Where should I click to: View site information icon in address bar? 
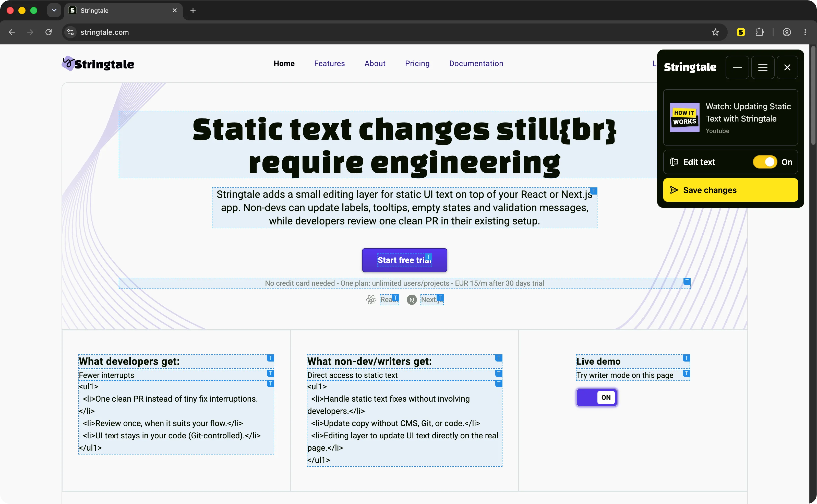pos(70,32)
